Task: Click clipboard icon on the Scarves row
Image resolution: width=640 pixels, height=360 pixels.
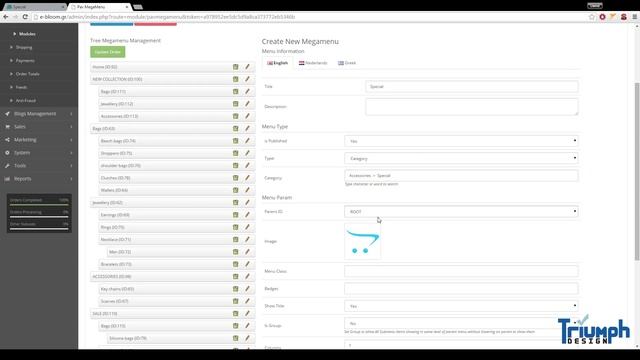Action: tap(236, 301)
